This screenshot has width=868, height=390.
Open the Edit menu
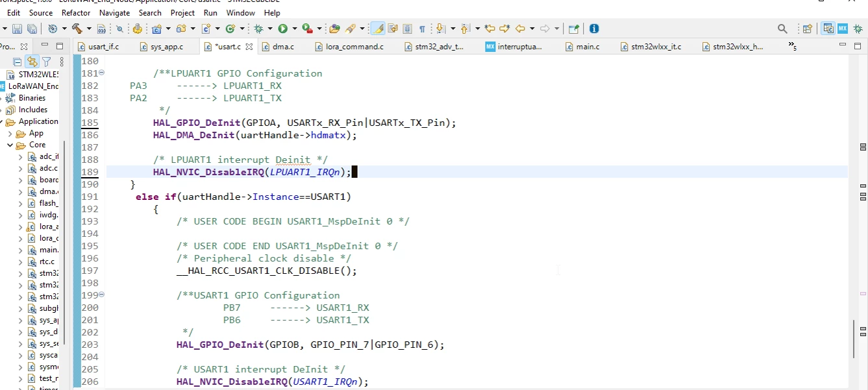coord(13,12)
